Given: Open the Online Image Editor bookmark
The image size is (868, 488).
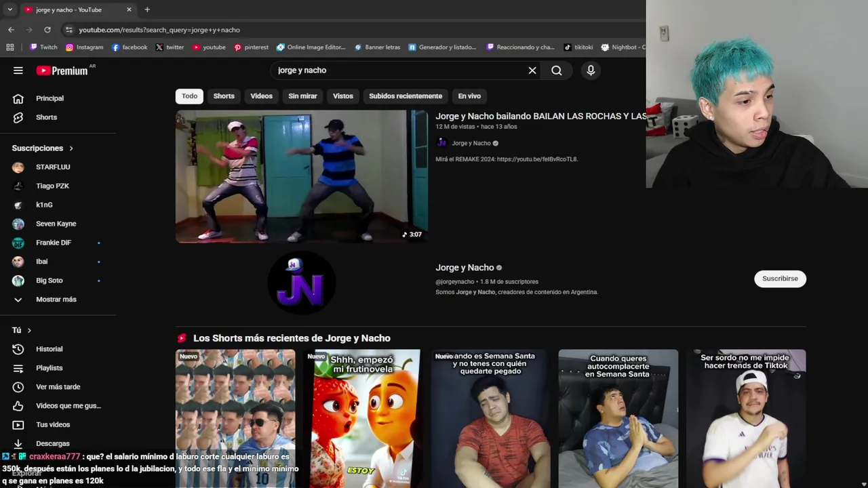Looking at the screenshot, I should [x=311, y=47].
